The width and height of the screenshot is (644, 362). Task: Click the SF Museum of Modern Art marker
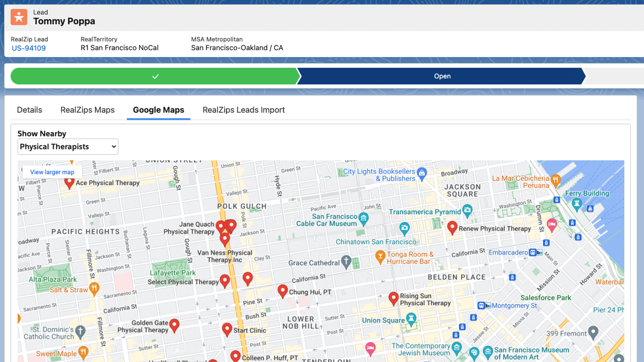pos(488,352)
